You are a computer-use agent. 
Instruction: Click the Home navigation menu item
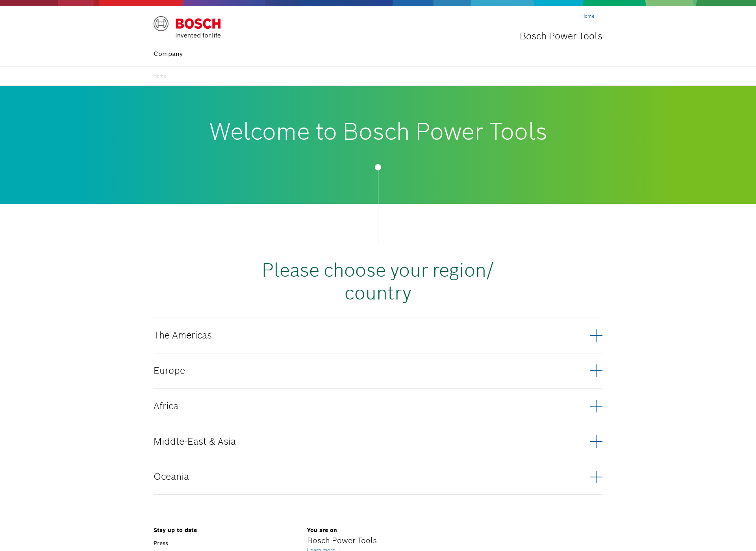coord(587,16)
